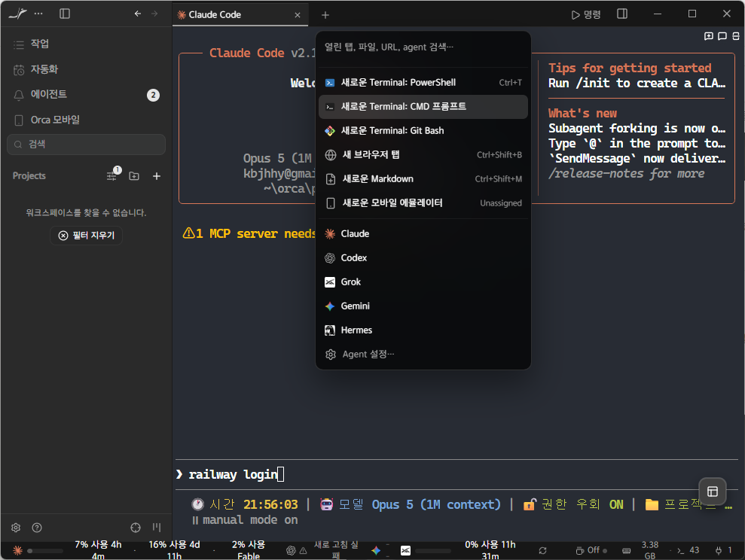Toggle the left sidebar panel icon
This screenshot has height=560, width=745.
[65, 14]
